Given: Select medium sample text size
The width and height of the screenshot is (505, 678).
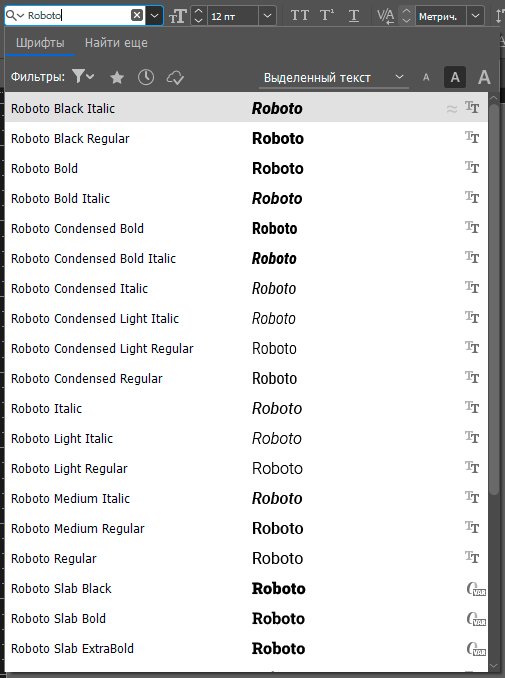Looking at the screenshot, I should (455, 77).
